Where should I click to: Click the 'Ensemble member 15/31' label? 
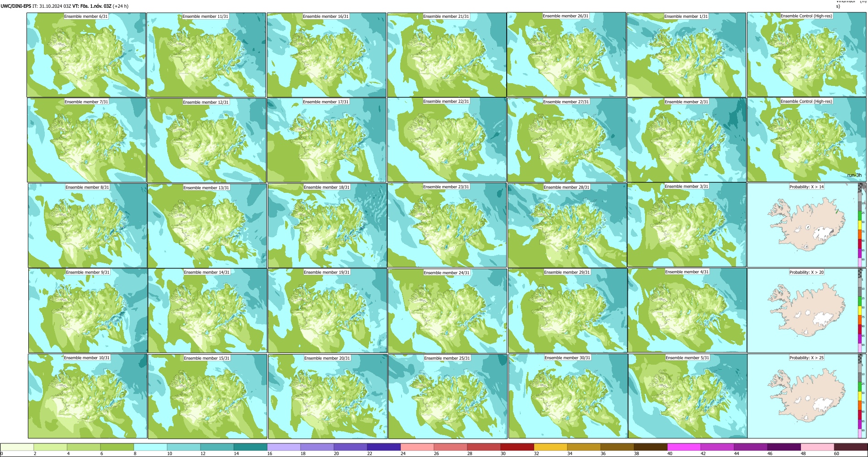(x=207, y=358)
